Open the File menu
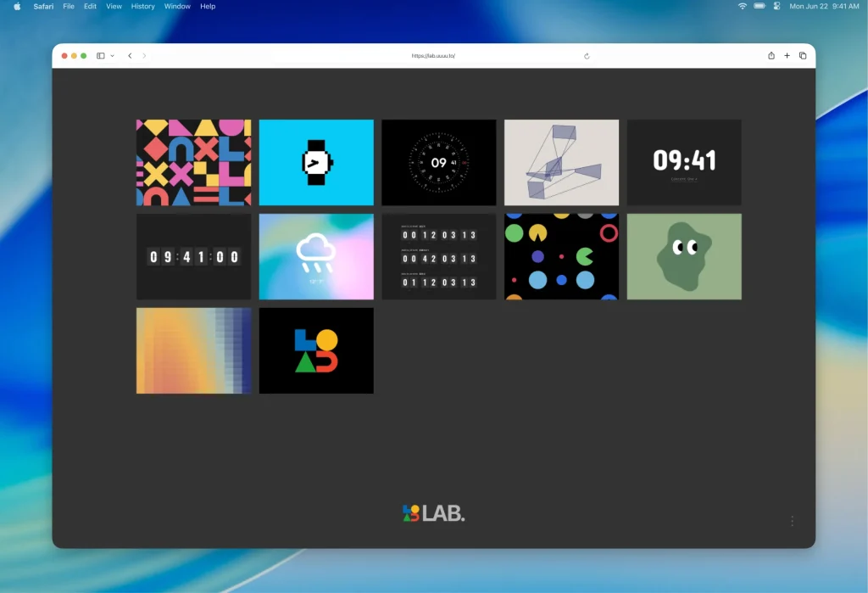The image size is (868, 593). click(69, 6)
